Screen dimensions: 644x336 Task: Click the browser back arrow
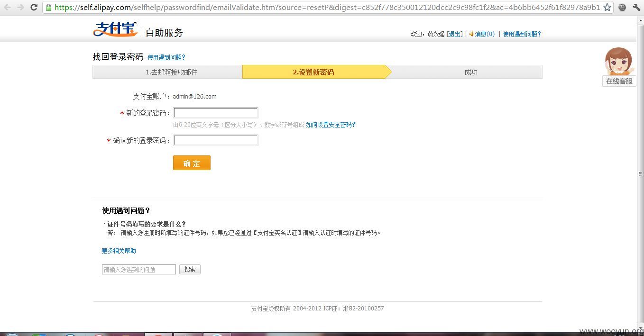pos(7,7)
